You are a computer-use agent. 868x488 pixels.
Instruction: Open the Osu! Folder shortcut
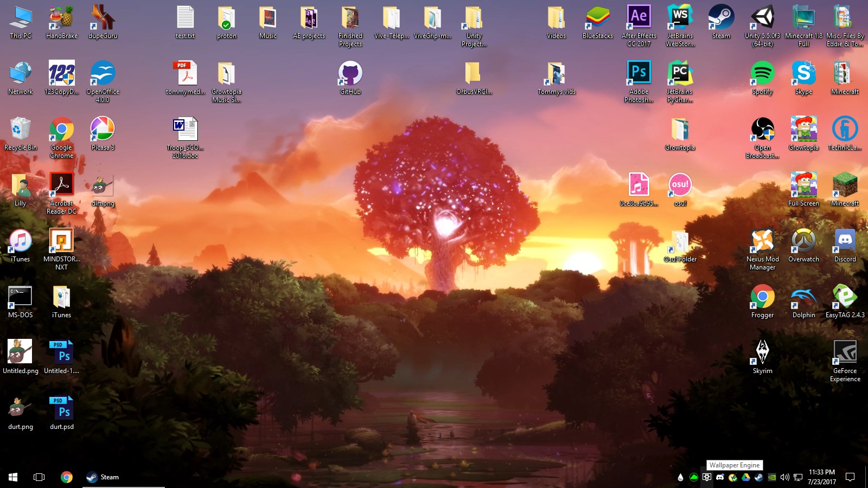tap(680, 246)
